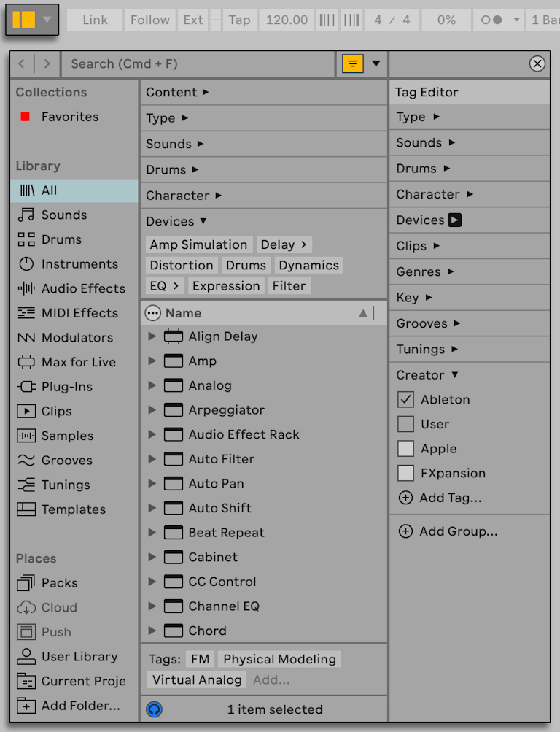The width and height of the screenshot is (560, 732).
Task: Click Add Group in the Tag Editor
Action: click(x=454, y=531)
